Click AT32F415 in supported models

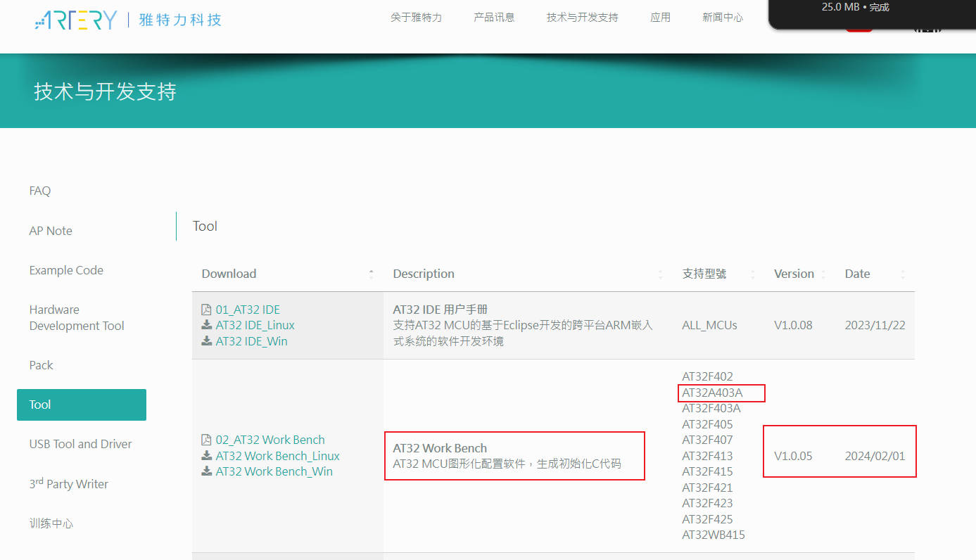pos(707,471)
